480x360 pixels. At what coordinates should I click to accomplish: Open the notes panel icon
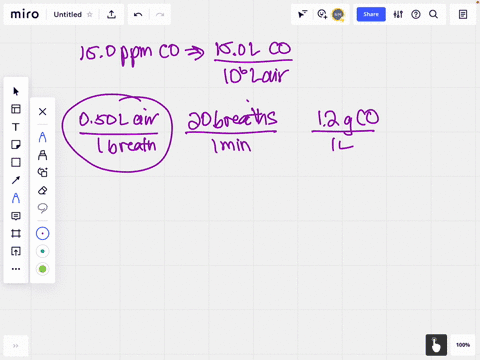click(463, 14)
